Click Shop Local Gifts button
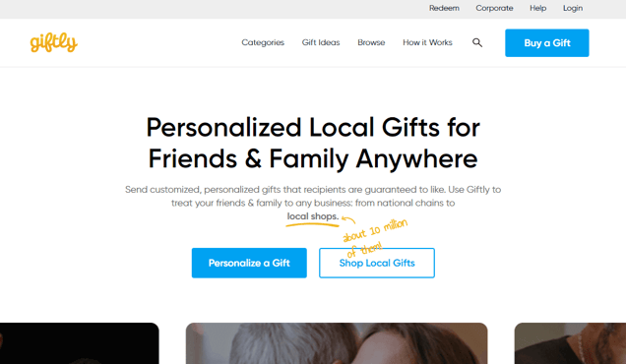The height and width of the screenshot is (364, 626). point(376,263)
